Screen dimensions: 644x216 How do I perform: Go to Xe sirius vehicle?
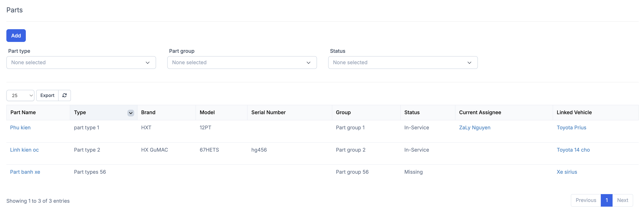[567, 172]
